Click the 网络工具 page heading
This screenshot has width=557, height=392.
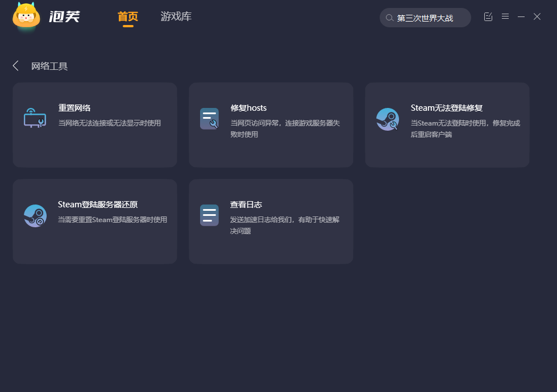(x=49, y=66)
